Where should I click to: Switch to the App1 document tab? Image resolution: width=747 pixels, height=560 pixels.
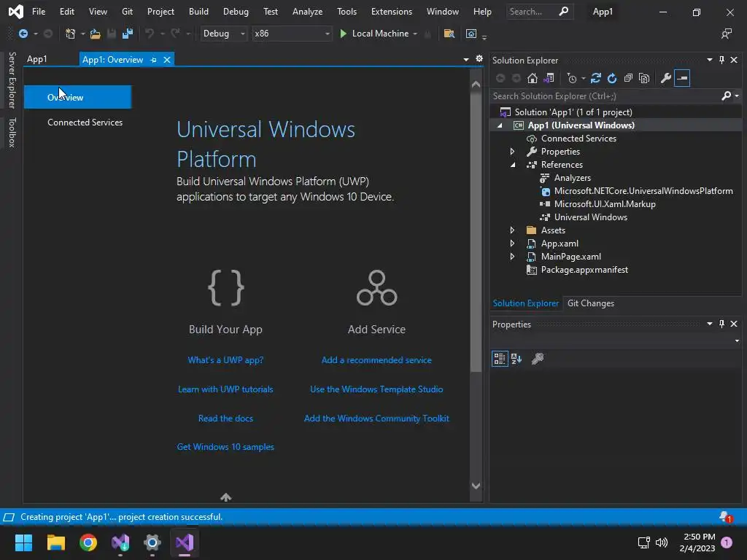pos(37,60)
